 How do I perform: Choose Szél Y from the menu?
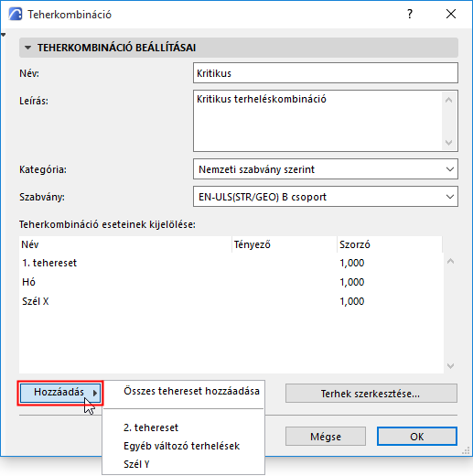pyautogui.click(x=184, y=464)
